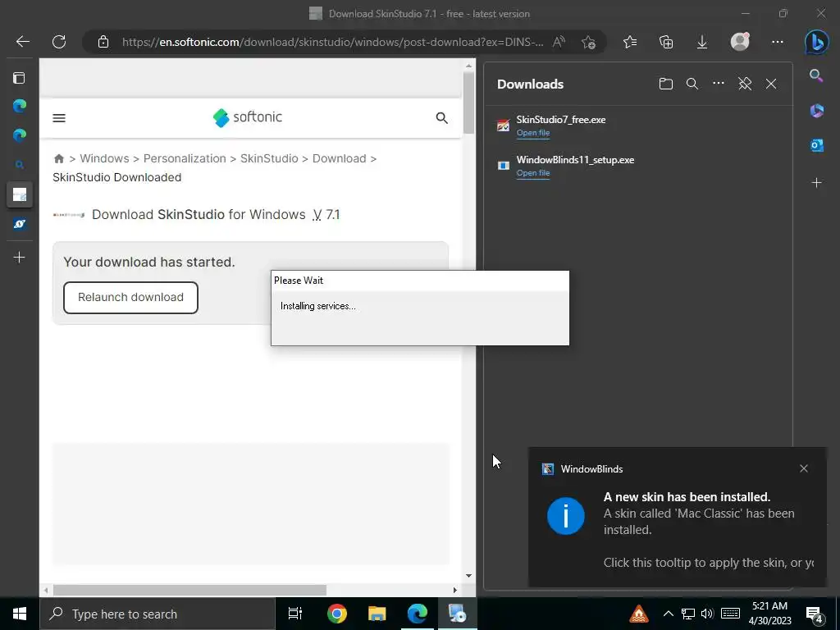
Task: Select SkinStudio7_free.exe download entry name
Action: [x=561, y=120]
